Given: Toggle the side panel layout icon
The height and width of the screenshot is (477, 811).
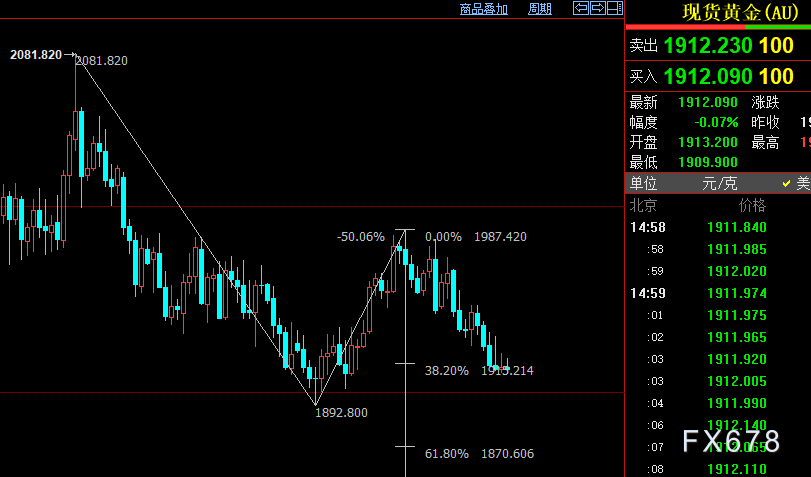Looking at the screenshot, I should [614, 9].
